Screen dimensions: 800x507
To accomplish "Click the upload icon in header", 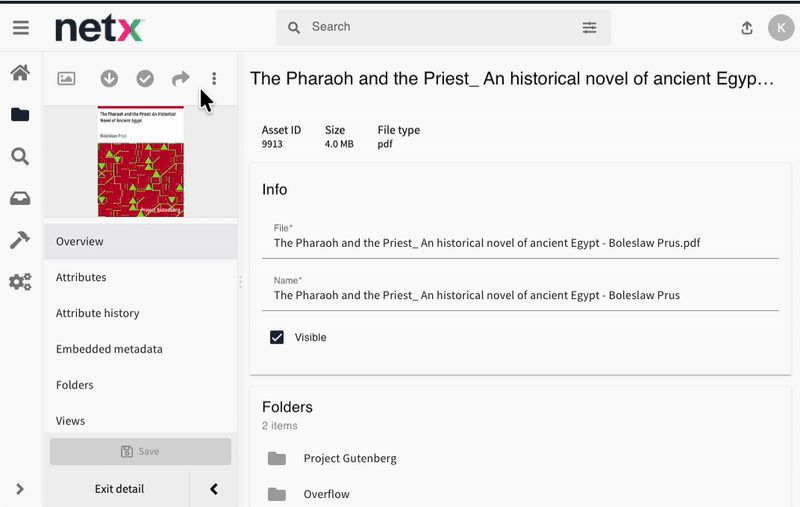I will point(747,28).
